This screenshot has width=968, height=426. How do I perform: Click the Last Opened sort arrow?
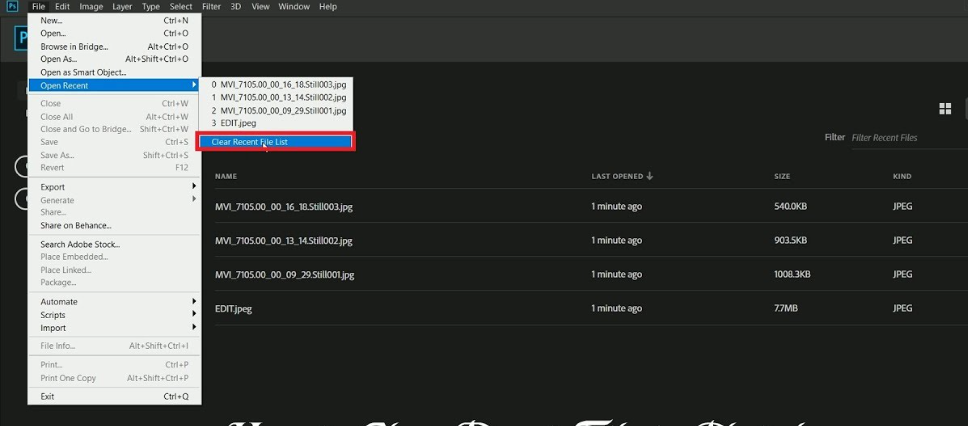[x=650, y=177]
